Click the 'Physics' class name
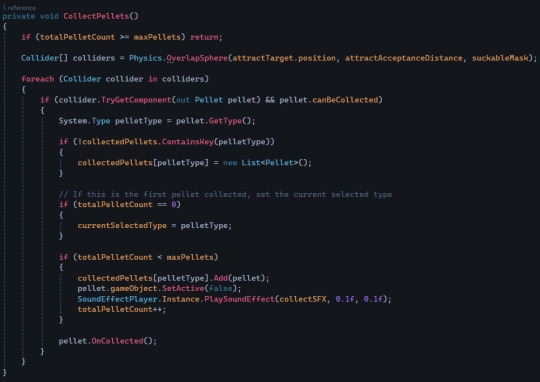The width and height of the screenshot is (540, 382). 145,58
